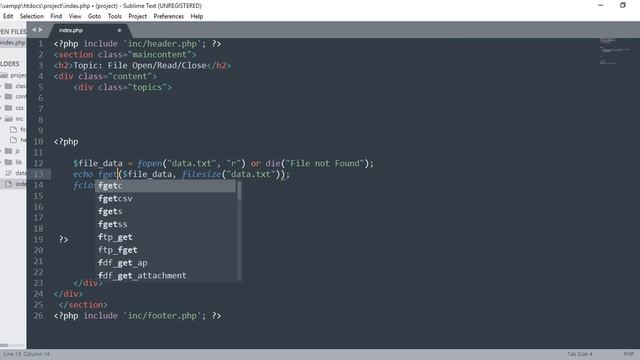Image resolution: width=640 pixels, height=360 pixels.
Task: Open the Help menu
Action: click(x=197, y=16)
